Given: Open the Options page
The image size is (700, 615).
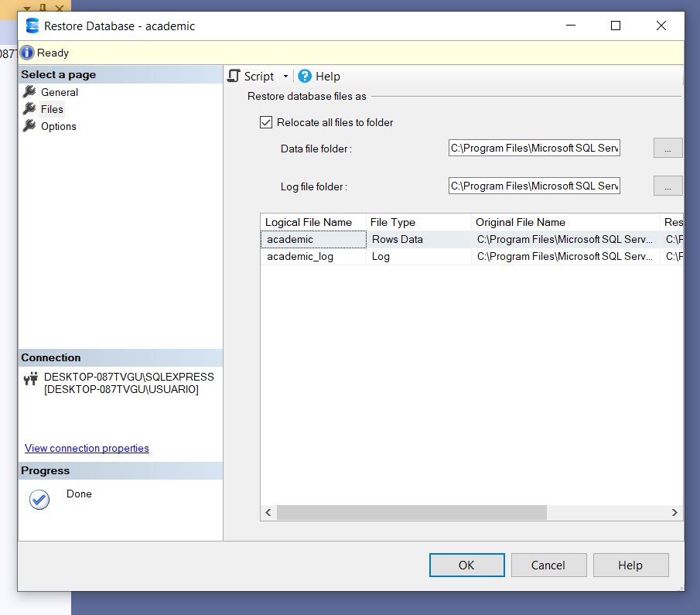Looking at the screenshot, I should (x=59, y=126).
